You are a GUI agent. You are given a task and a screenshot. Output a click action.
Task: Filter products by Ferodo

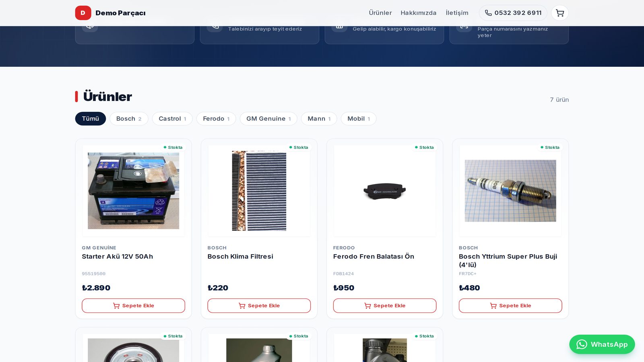pyautogui.click(x=216, y=119)
